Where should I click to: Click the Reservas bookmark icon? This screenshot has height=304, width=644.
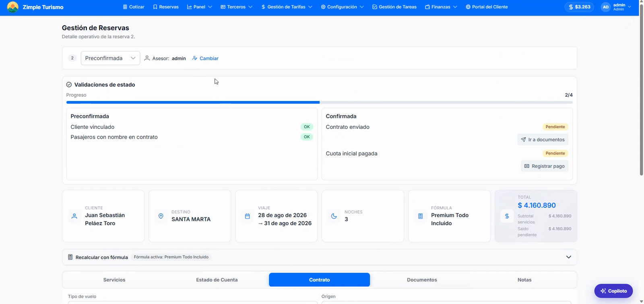tap(155, 7)
